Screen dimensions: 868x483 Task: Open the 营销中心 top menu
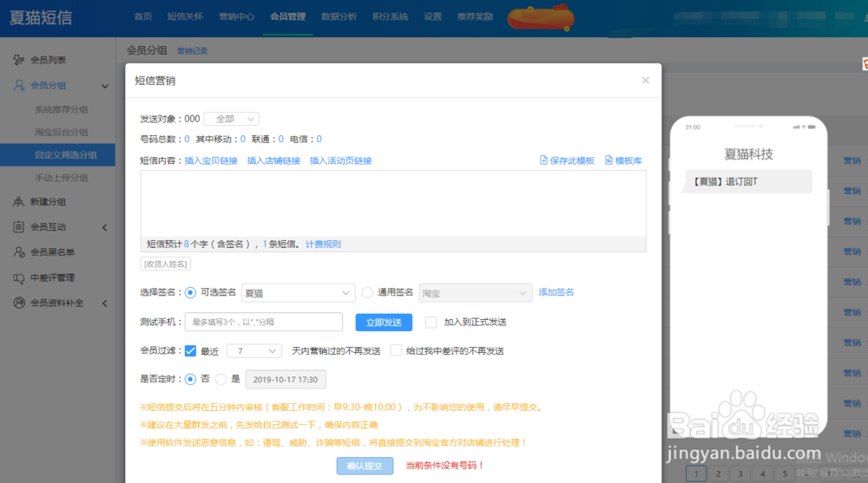(x=236, y=16)
